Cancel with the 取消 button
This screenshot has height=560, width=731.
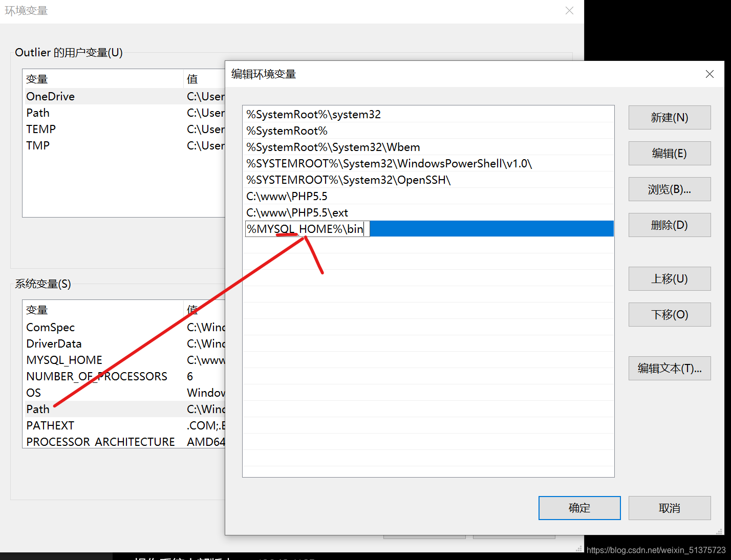coord(670,508)
